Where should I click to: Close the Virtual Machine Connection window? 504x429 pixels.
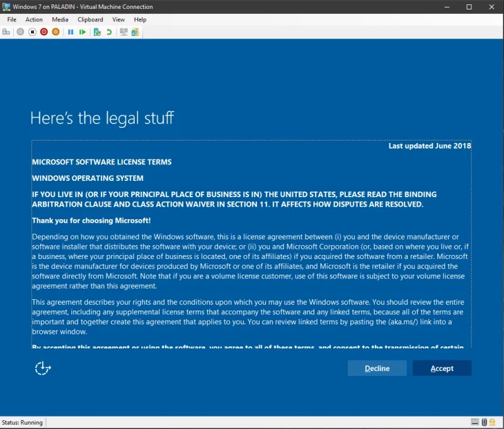point(492,7)
